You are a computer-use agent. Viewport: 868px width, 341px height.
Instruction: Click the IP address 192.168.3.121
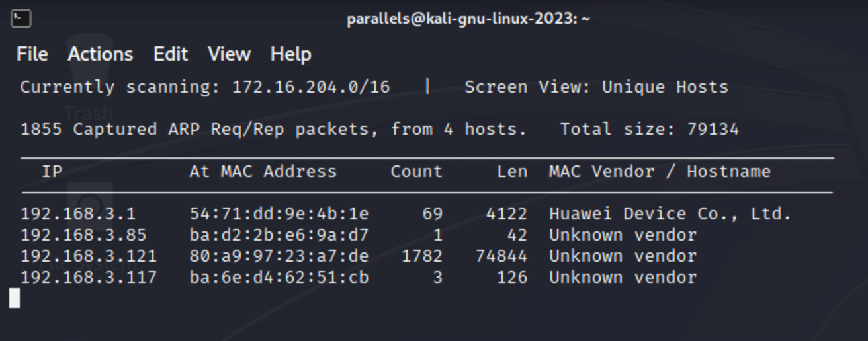tap(88, 256)
